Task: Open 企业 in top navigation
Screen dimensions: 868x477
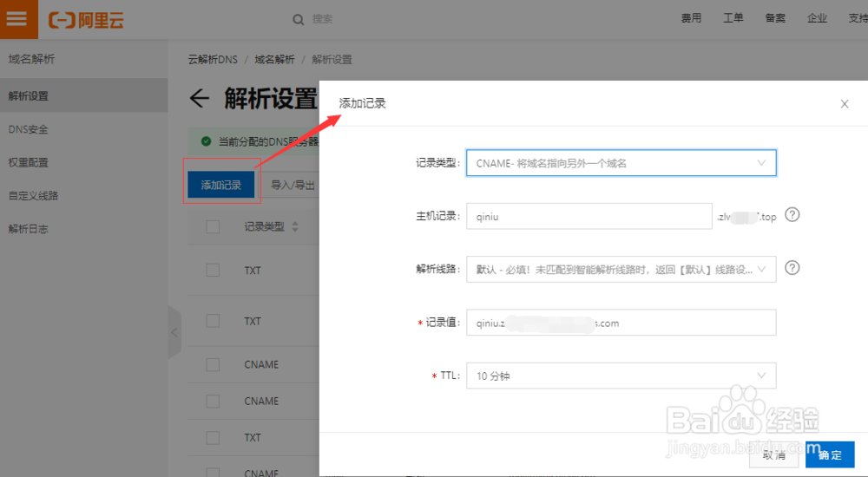Action: [x=817, y=18]
